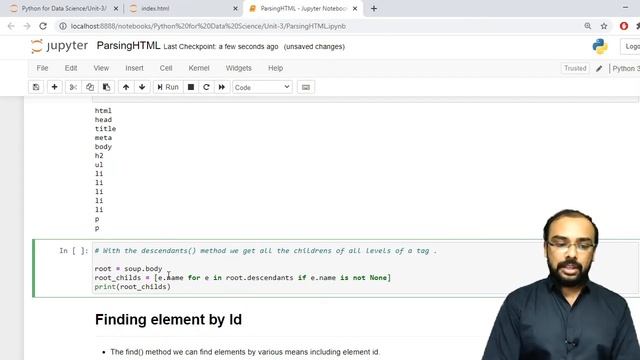Cut the selected cells
The height and width of the screenshot is (360, 640).
[73, 87]
